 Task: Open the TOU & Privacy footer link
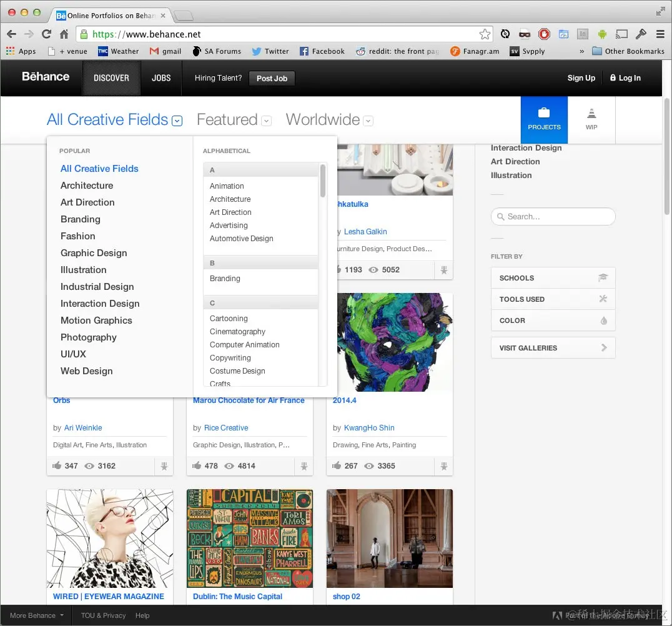click(103, 615)
